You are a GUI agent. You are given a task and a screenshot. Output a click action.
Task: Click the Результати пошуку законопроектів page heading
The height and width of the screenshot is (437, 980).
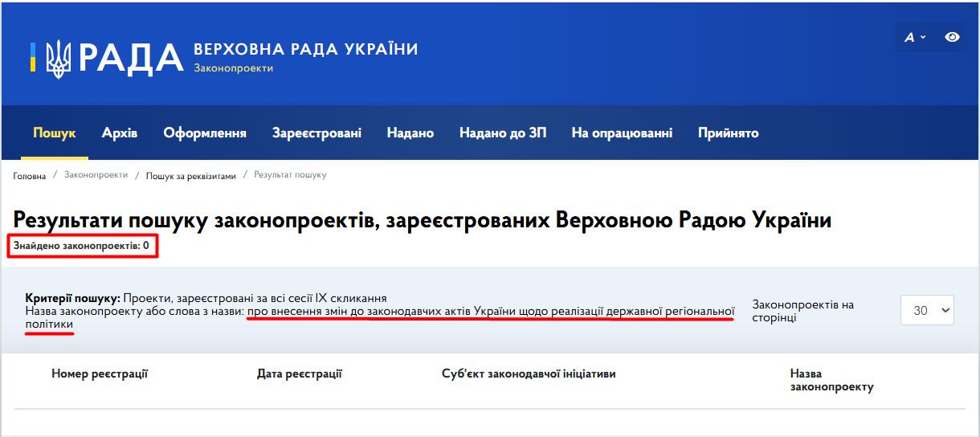pos(423,220)
